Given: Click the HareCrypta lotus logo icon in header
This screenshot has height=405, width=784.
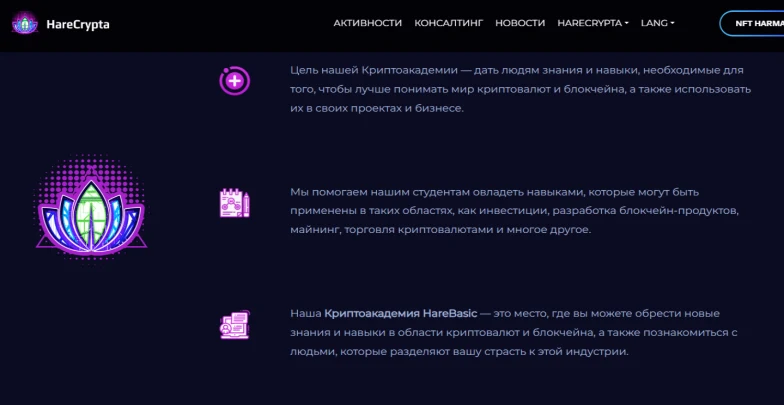Looking at the screenshot, I should 24,23.
